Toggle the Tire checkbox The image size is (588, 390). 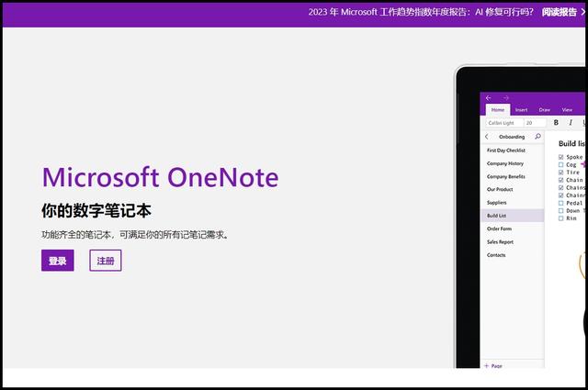(561, 173)
